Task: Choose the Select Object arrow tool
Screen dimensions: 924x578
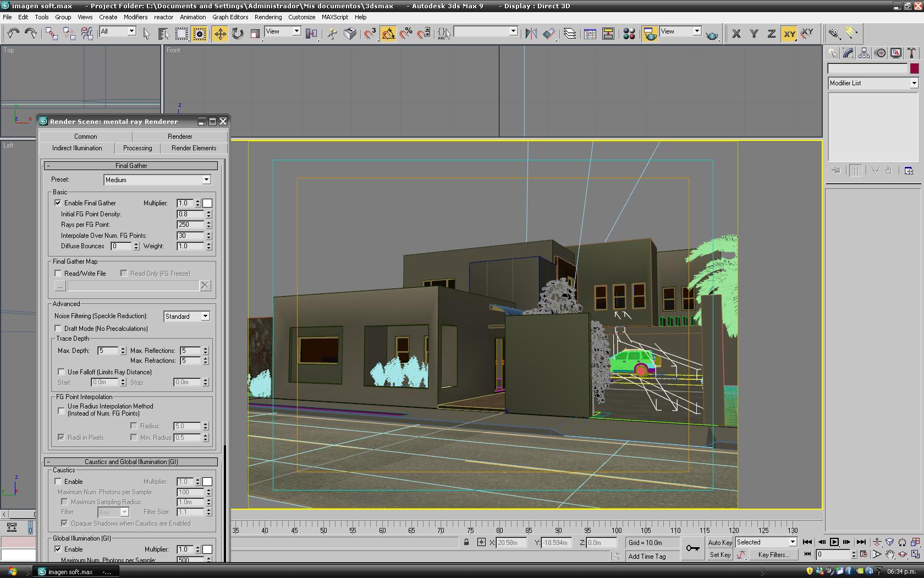Action: coord(146,34)
